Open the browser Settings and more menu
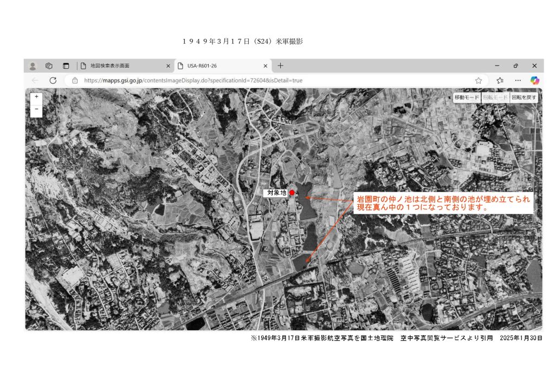Screen dimensions: 555x392 (518, 80)
